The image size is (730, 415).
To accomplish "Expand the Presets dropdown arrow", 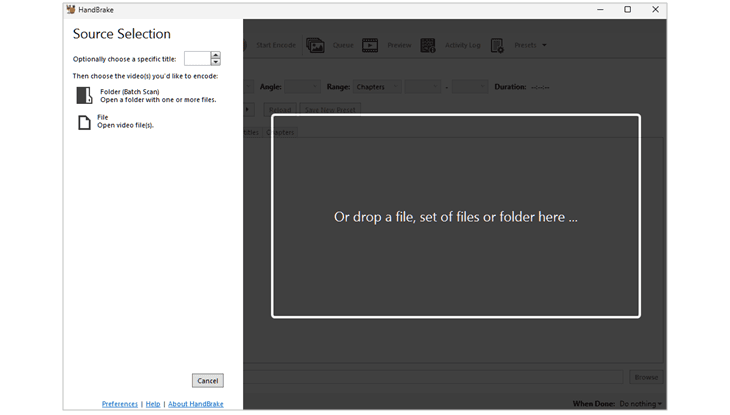I will click(x=544, y=45).
